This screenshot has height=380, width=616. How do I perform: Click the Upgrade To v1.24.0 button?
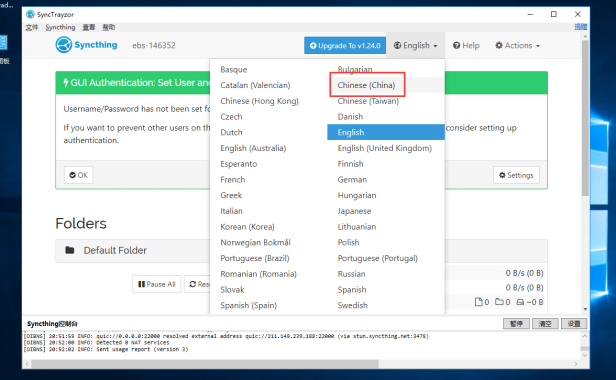345,46
